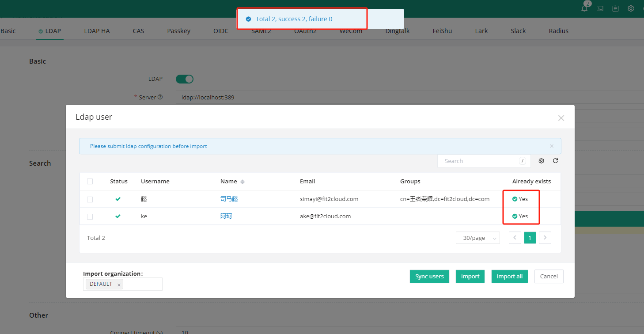Switch to the OIDC tab
The image size is (644, 334).
220,30
